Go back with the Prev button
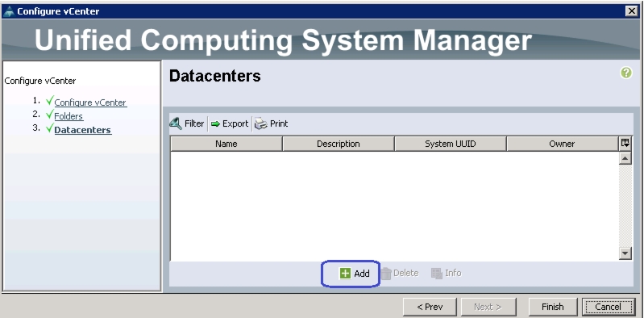Screen dimensions: 644x318 [x=430, y=307]
